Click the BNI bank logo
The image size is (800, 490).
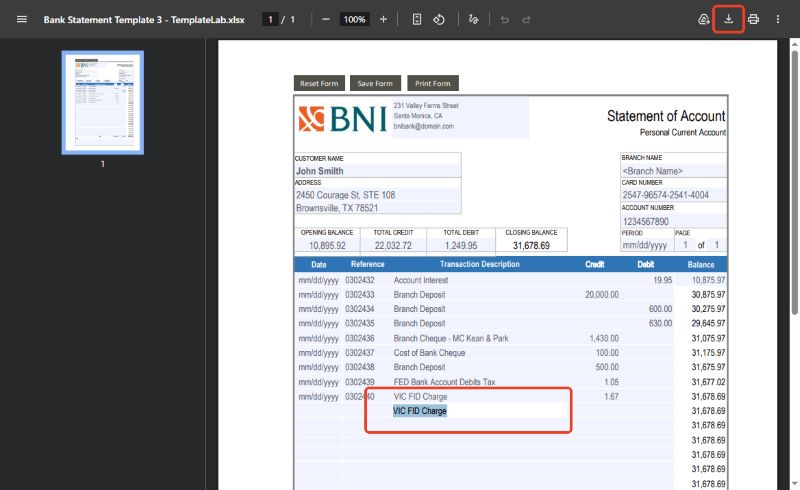[x=342, y=119]
